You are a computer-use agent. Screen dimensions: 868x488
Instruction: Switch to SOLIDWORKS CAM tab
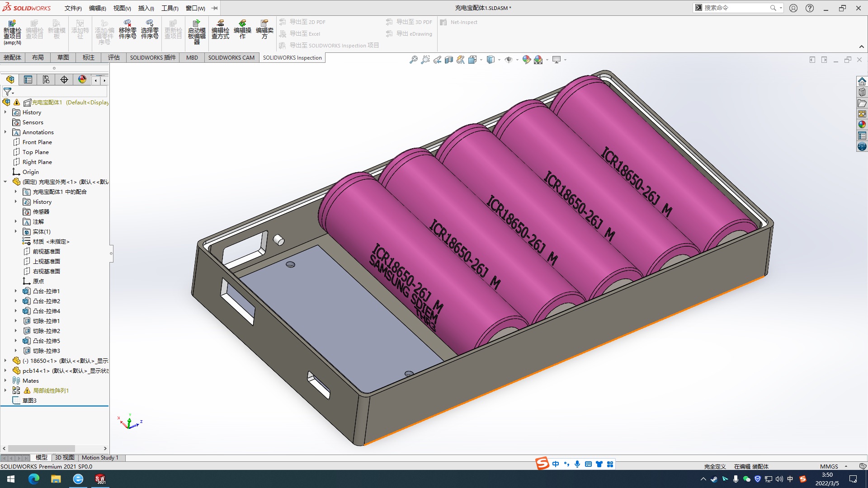point(231,57)
